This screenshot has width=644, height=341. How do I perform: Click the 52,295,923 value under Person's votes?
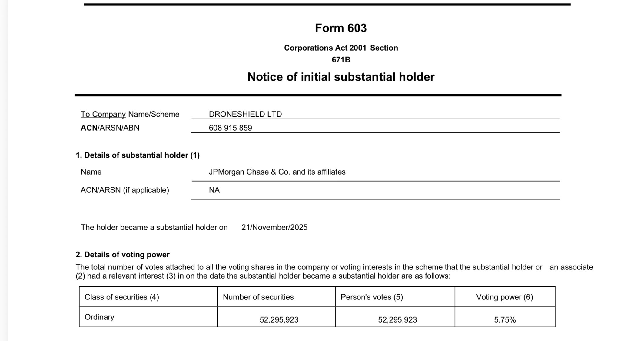tap(397, 320)
